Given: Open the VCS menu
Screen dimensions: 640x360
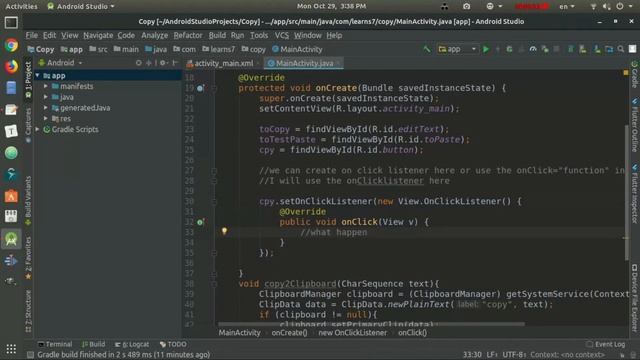Looking at the screenshot, I should [282, 36].
